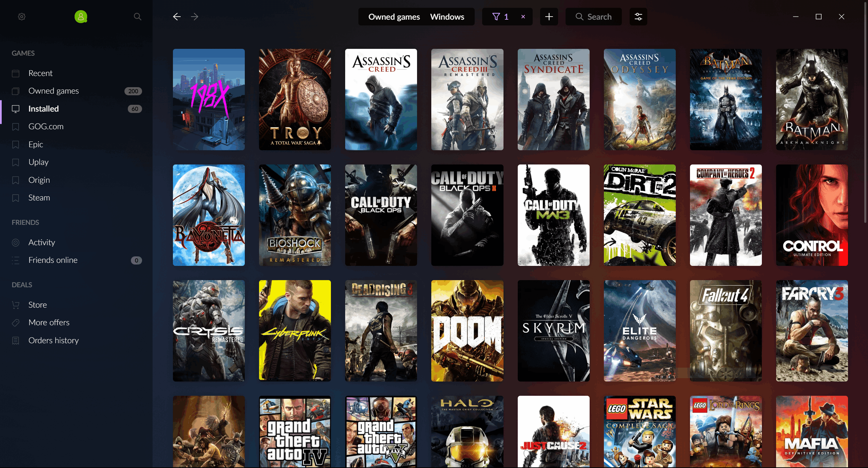Open Call of Duty MW3 cover

click(x=554, y=215)
